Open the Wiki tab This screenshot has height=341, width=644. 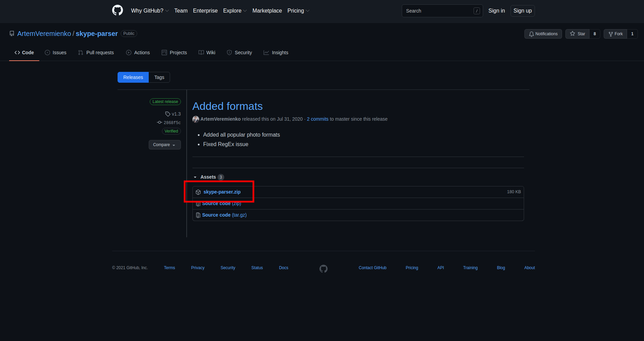[x=207, y=53]
